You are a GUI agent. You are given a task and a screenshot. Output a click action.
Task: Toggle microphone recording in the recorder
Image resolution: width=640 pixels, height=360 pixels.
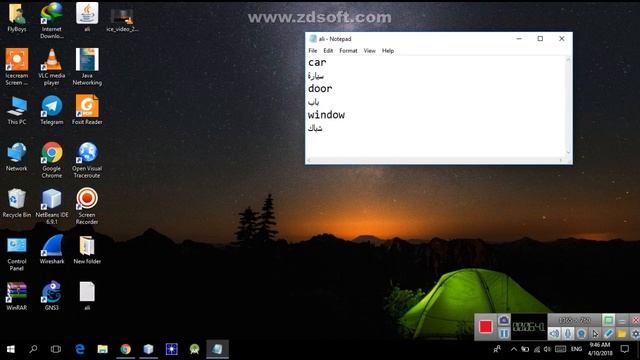pyautogui.click(x=568, y=334)
